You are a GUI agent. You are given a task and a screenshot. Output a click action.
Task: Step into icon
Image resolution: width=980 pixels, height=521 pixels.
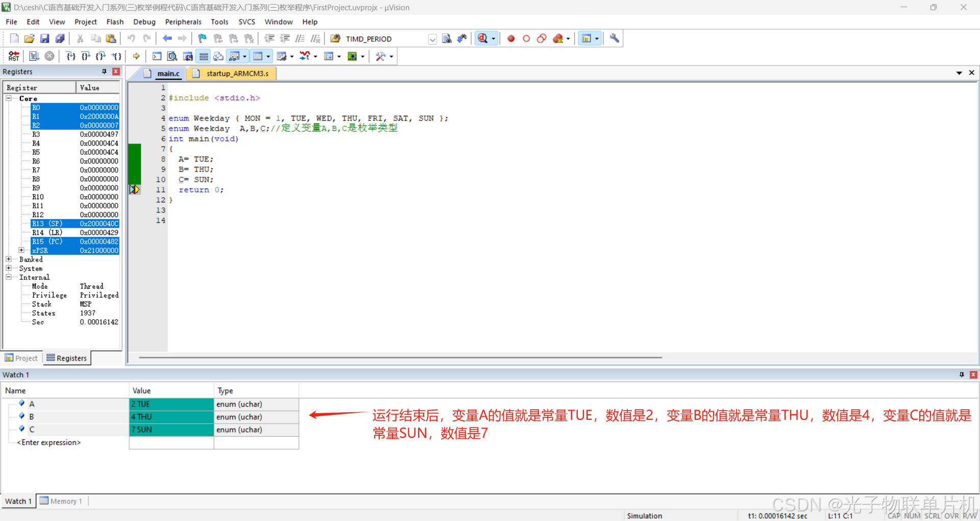click(70, 56)
